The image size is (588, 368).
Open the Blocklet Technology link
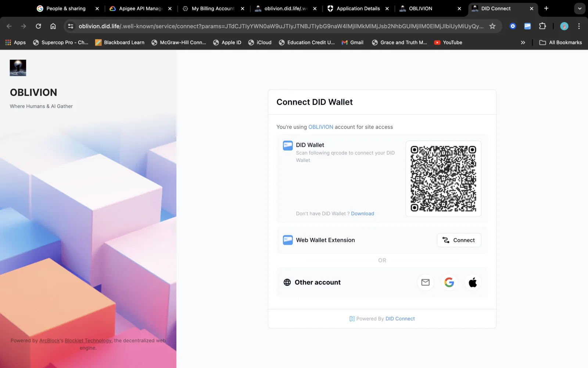[88, 340]
